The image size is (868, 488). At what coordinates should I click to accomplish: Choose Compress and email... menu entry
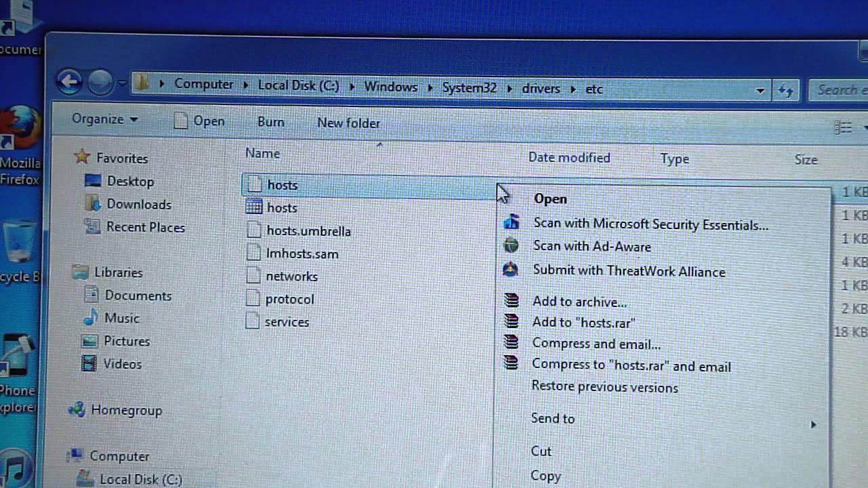[596, 344]
